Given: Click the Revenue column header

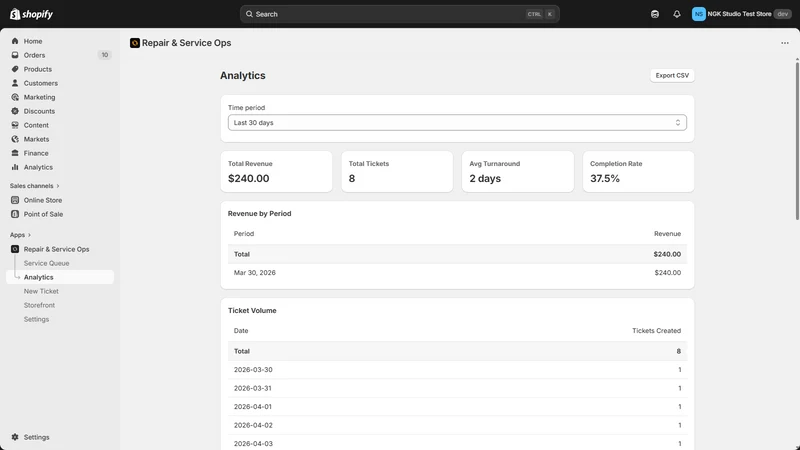Looking at the screenshot, I should coord(667,234).
